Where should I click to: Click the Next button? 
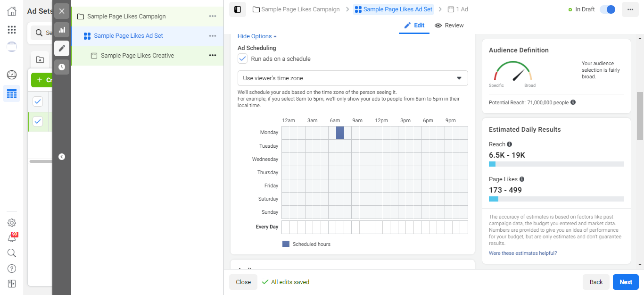point(626,282)
